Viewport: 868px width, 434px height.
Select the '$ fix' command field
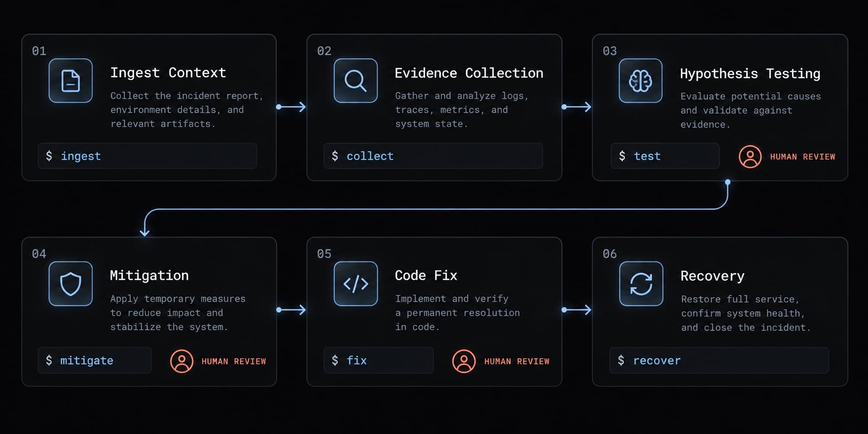379,361
